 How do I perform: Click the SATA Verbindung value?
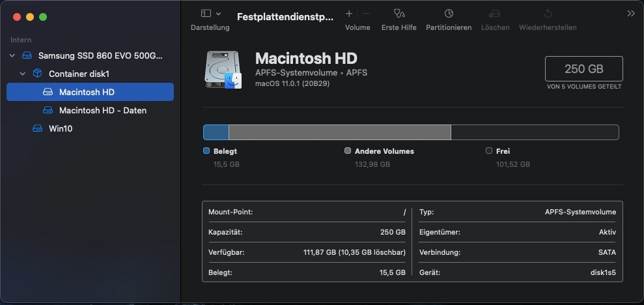click(x=607, y=252)
